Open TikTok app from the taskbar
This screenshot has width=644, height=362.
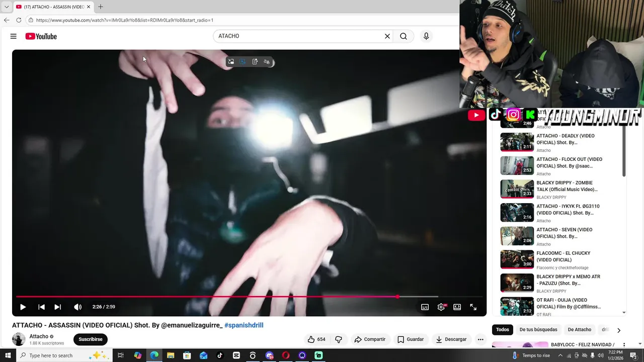click(220, 355)
